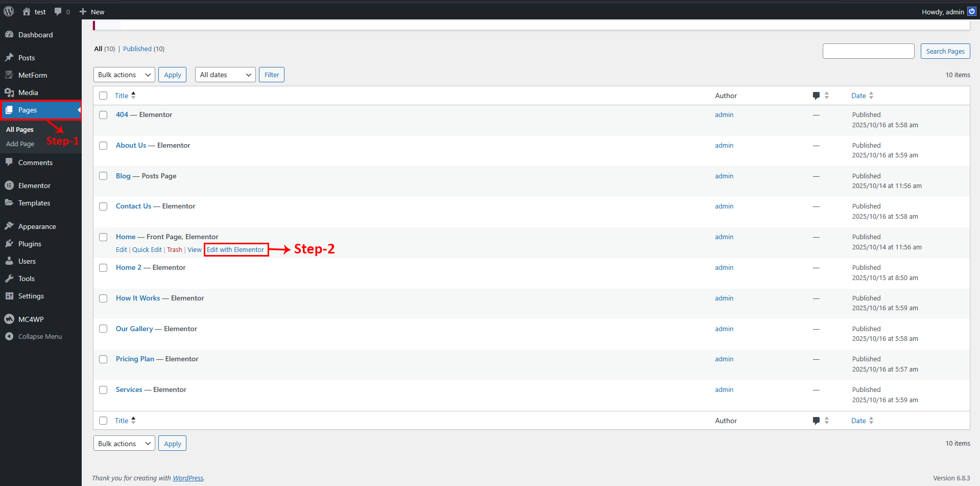Click the MC4WP icon in sidebar
The image size is (980, 486).
[9, 319]
